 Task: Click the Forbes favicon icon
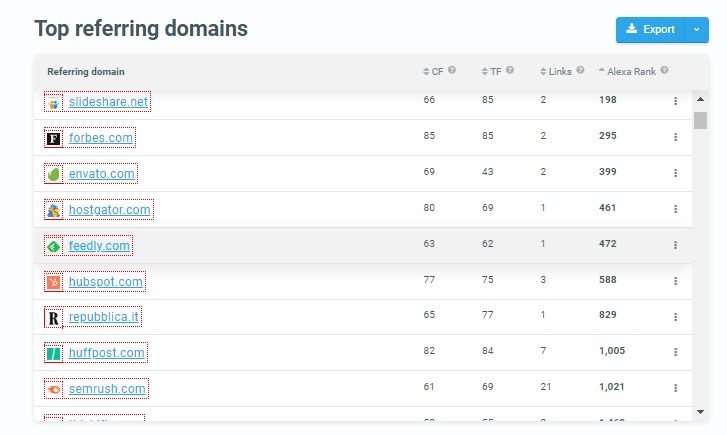coord(54,138)
